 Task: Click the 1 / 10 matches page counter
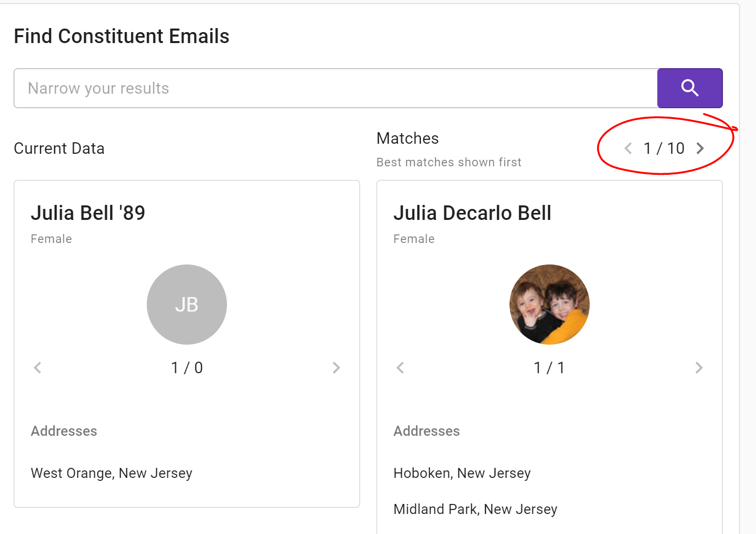point(664,148)
